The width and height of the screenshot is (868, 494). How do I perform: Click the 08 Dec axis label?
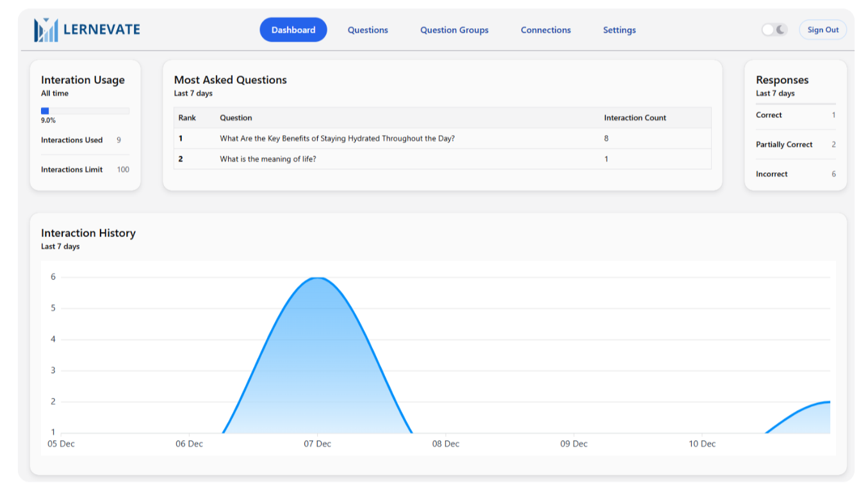pos(446,444)
